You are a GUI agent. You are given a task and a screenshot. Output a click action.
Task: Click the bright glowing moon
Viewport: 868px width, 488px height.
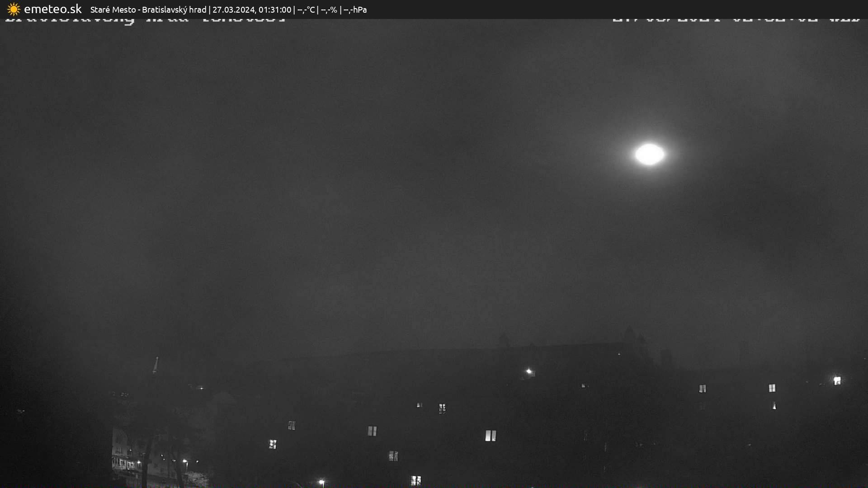[x=650, y=155]
